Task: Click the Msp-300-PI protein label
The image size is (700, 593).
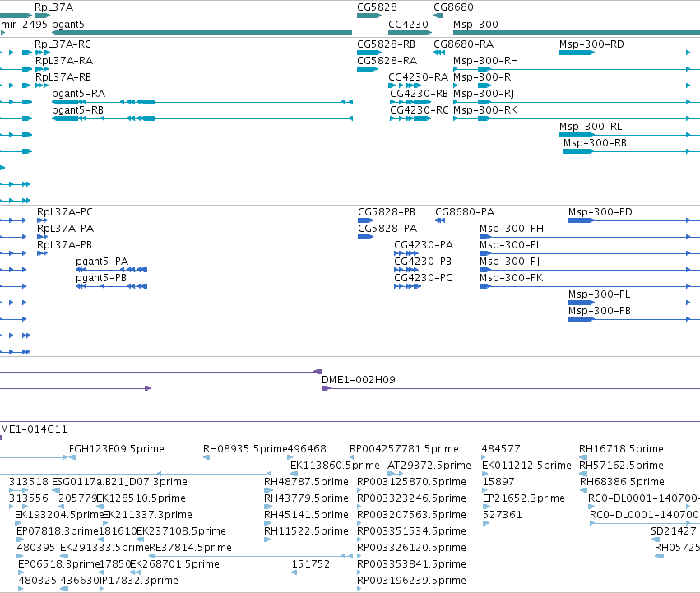Action: tap(509, 245)
